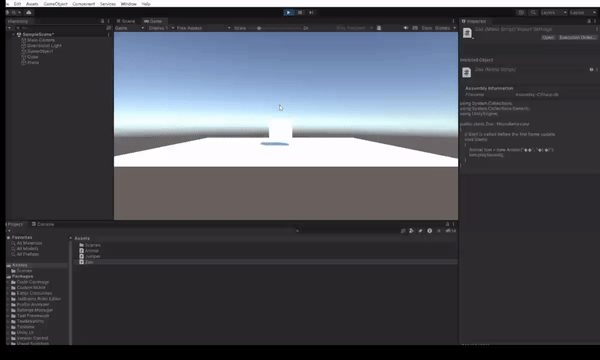
Task: Open the Display 1 dropdown
Action: (x=161, y=28)
